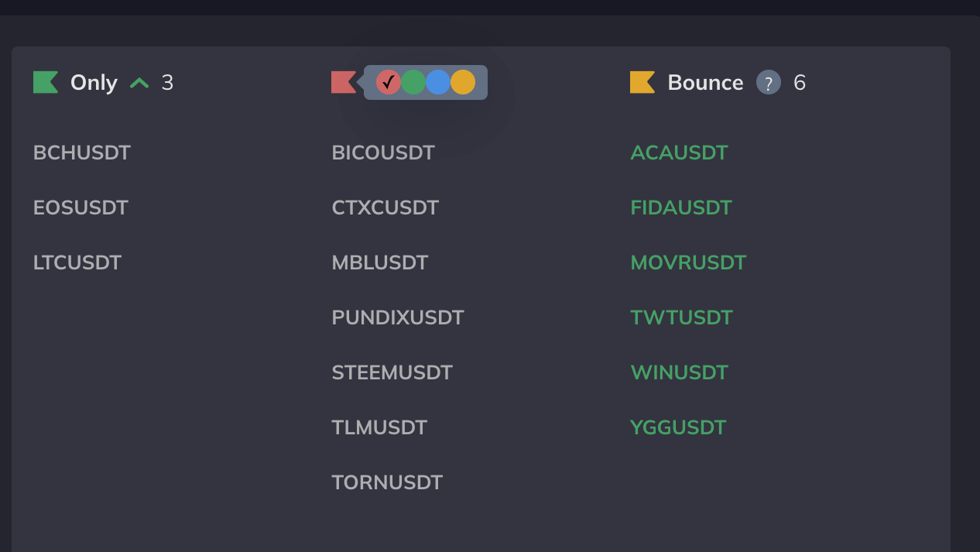Click the Only list heading

pyautogui.click(x=94, y=83)
